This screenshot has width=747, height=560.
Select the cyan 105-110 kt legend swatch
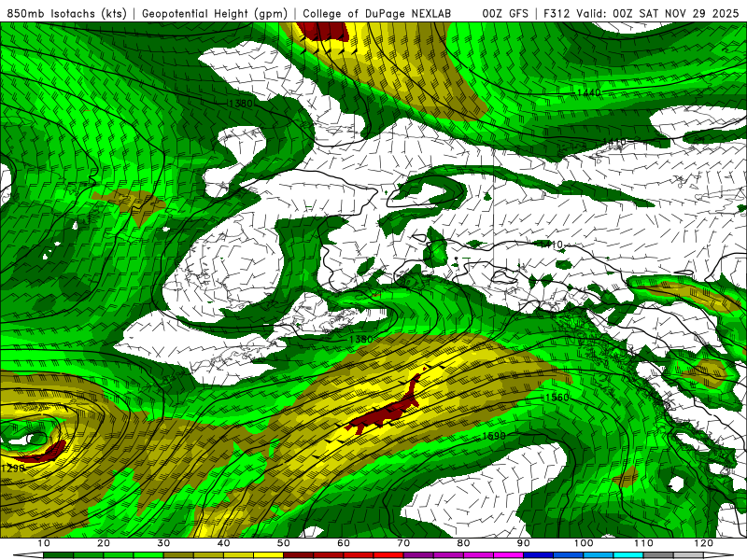click(x=628, y=555)
